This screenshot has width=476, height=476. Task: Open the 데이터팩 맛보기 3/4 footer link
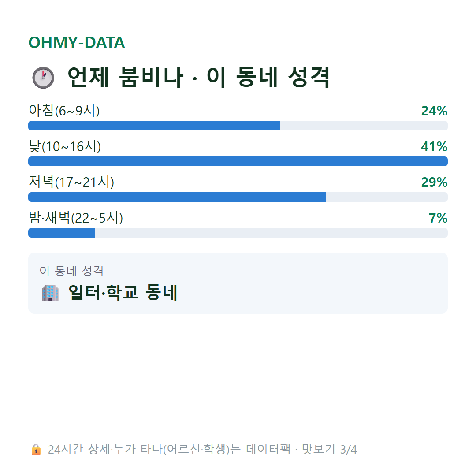point(202,450)
